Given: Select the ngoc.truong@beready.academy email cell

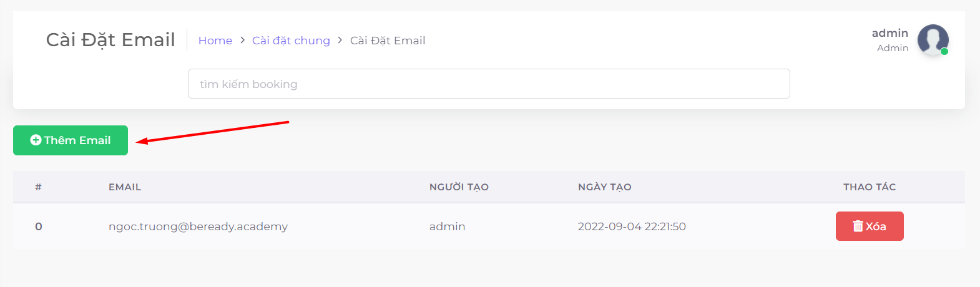Looking at the screenshot, I should point(198,226).
